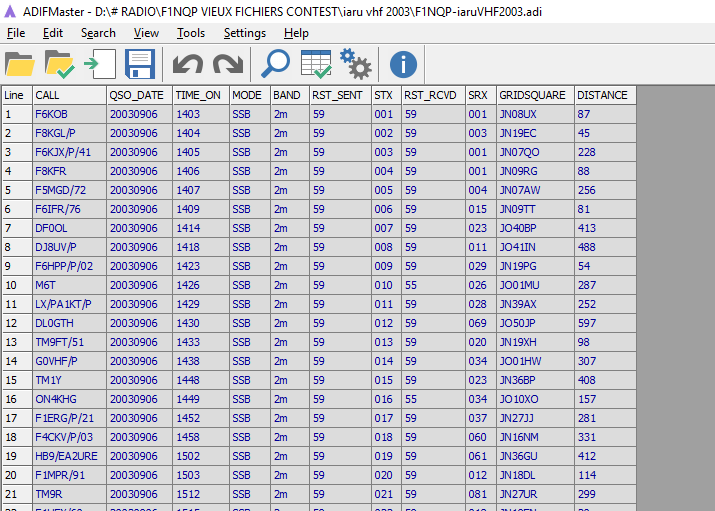Viewport: 715px width, 511px height.
Task: Select line number 17 row header
Action: tap(17, 418)
